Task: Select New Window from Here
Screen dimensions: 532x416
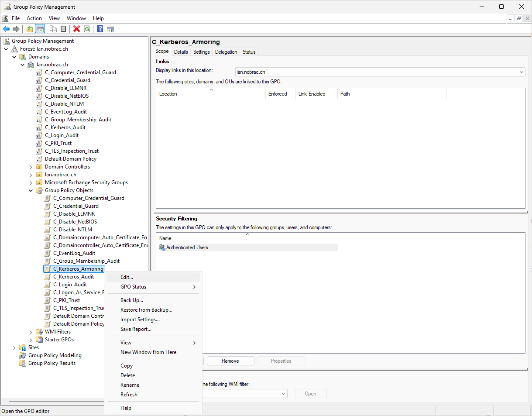Action: point(153,352)
